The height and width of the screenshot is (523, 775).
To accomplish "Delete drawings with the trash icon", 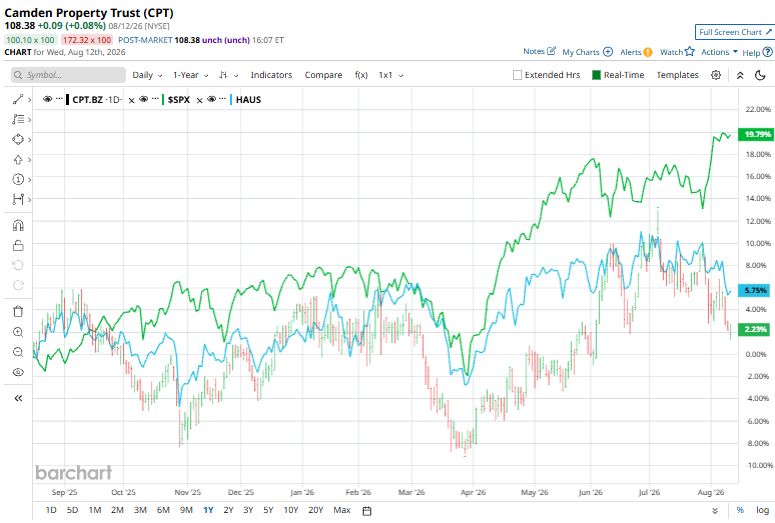I will coord(18,311).
